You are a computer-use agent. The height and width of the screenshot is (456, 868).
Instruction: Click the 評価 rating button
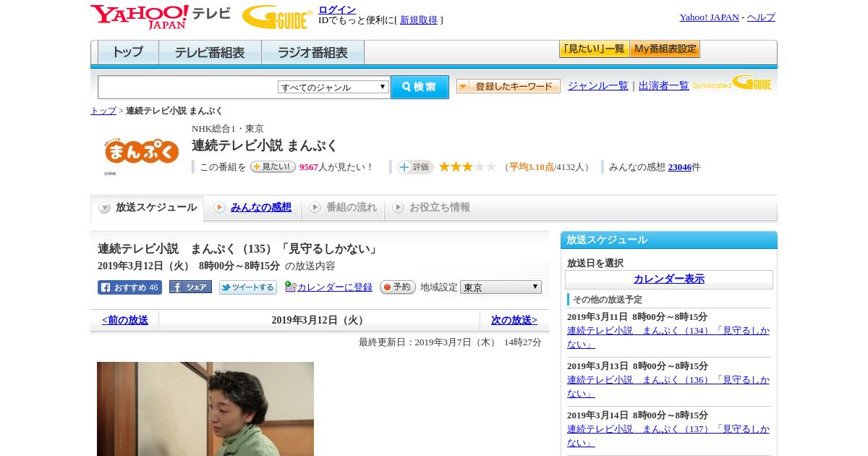tap(415, 167)
